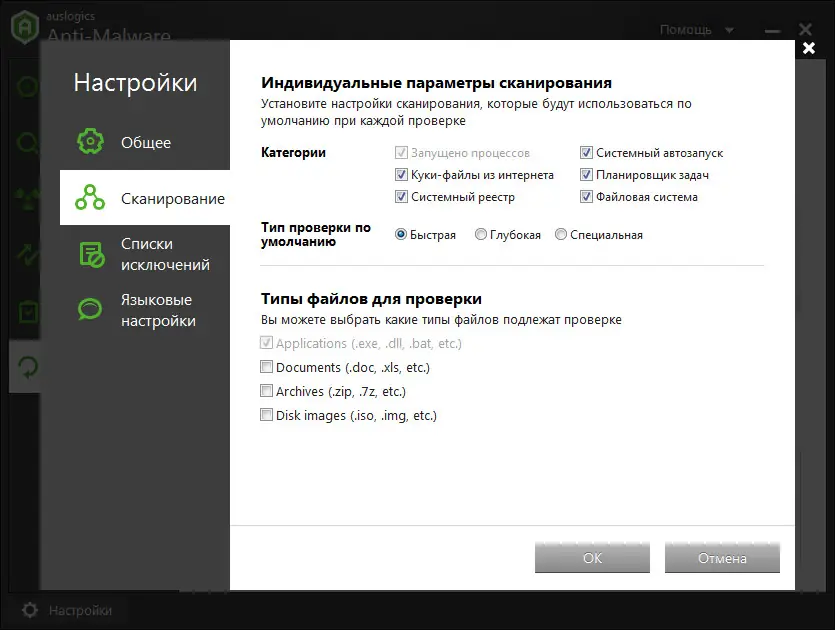Check the Disk images (.iso, .img) option
The image size is (835, 630).
point(266,415)
